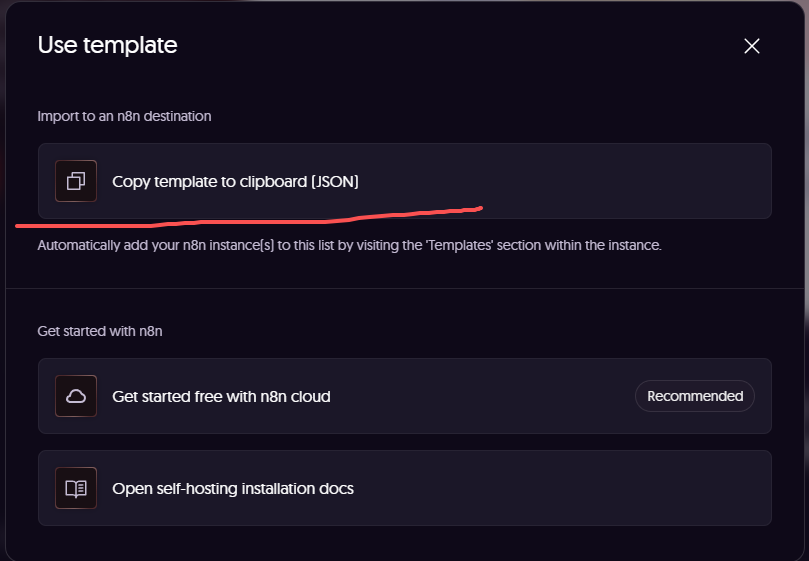Click the Get started with n8n label
This screenshot has height=561, width=809.
(x=100, y=331)
